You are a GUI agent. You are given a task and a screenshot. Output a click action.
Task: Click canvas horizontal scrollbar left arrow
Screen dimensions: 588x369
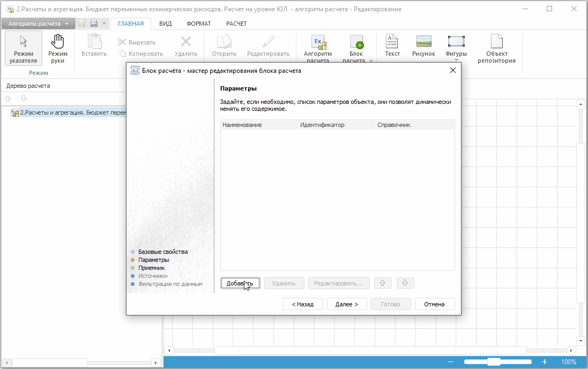pos(169,351)
